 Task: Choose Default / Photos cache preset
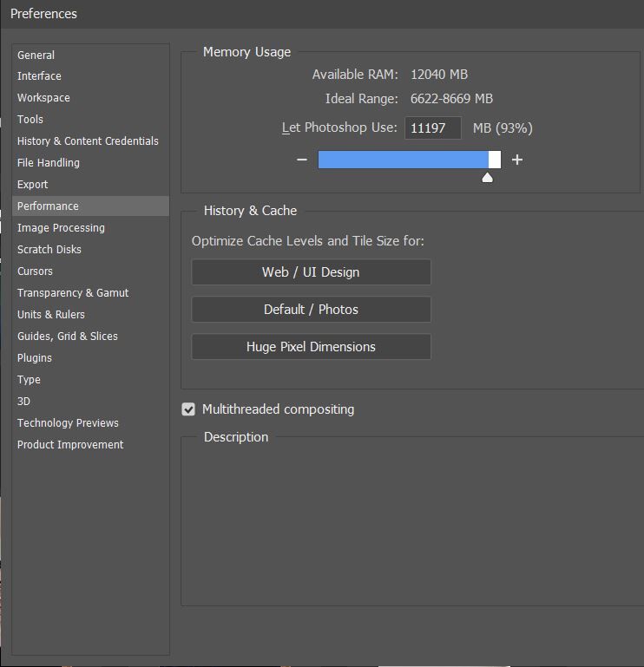(x=311, y=310)
